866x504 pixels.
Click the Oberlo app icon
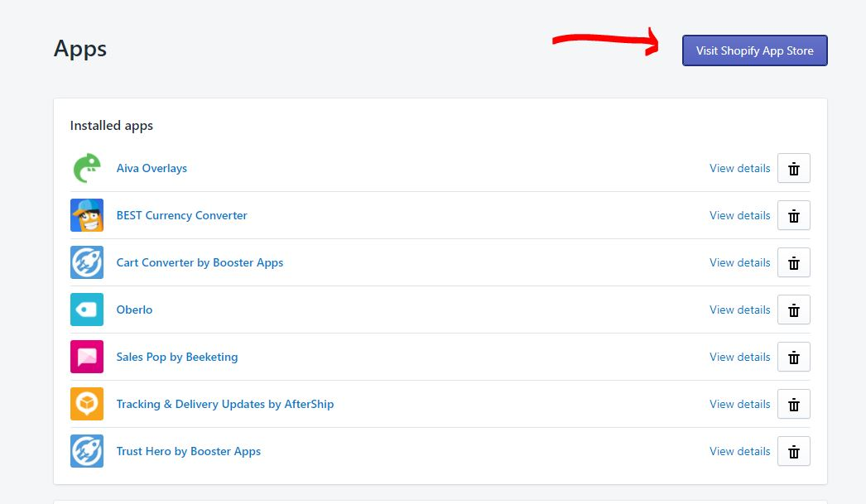(87, 310)
